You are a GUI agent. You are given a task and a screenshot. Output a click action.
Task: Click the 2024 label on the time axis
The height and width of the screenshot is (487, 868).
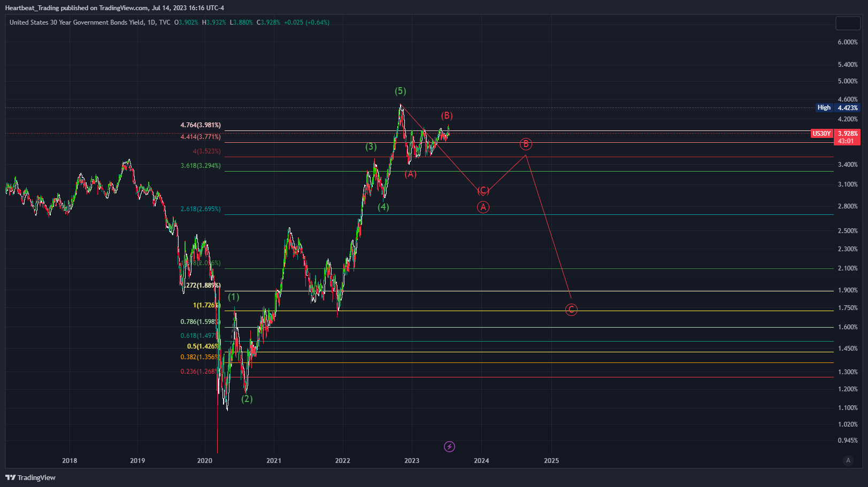coord(481,460)
